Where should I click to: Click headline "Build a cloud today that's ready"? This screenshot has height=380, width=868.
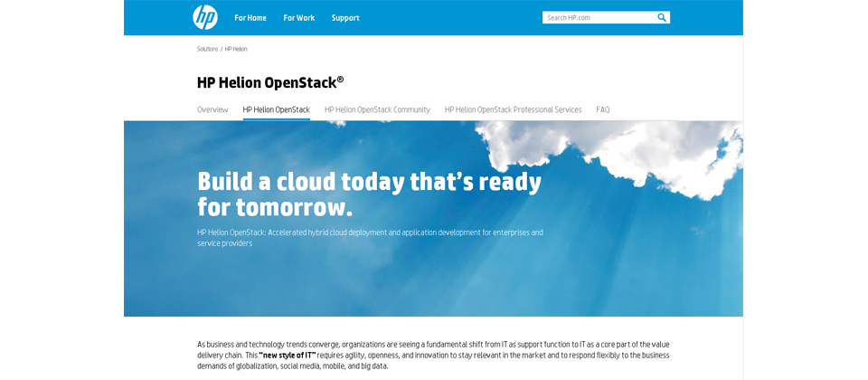click(x=369, y=182)
